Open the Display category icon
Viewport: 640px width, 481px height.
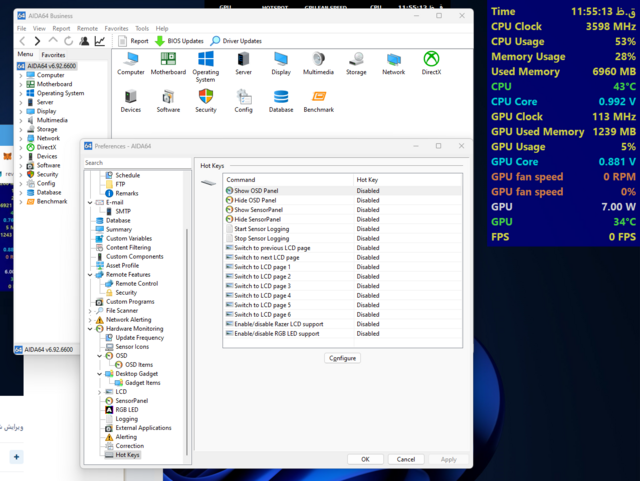[281, 64]
